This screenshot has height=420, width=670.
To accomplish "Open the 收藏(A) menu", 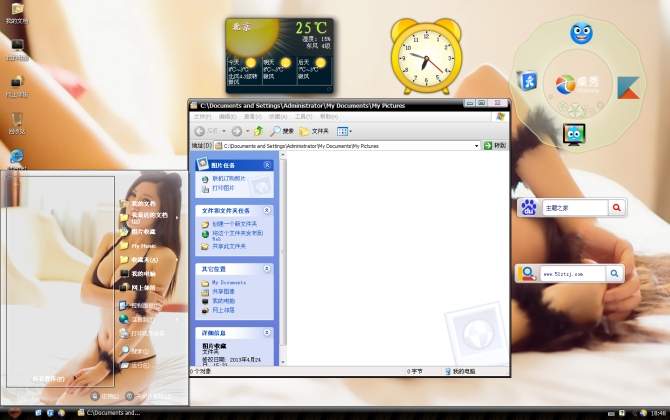I will point(278,117).
